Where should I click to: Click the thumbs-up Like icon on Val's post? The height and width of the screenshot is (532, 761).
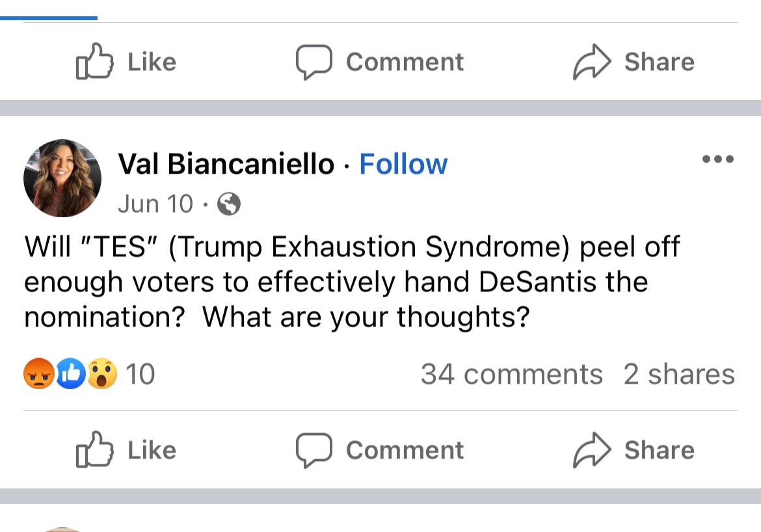click(94, 449)
